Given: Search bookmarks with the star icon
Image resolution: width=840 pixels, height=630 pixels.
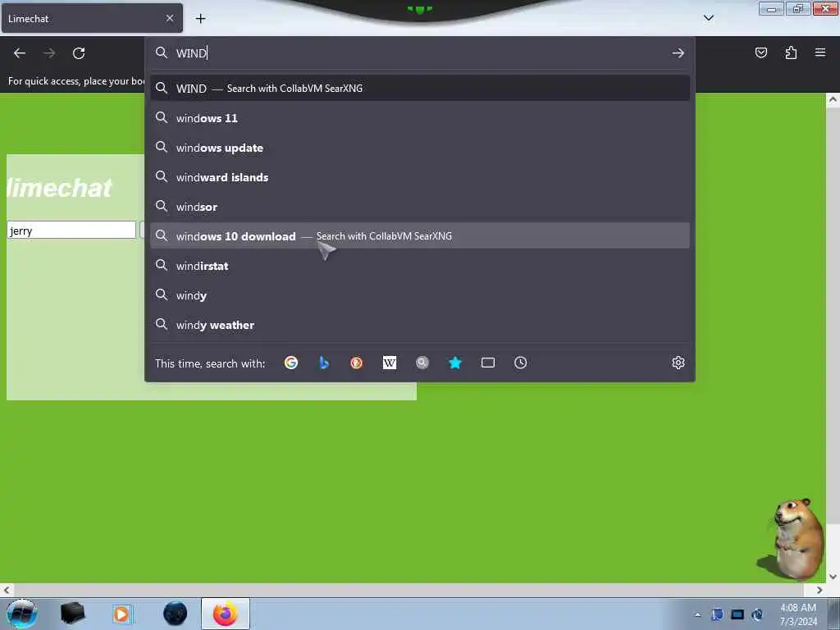Looking at the screenshot, I should (454, 363).
